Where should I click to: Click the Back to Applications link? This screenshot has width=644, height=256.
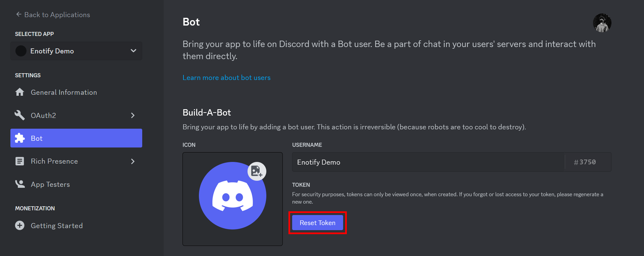(57, 15)
